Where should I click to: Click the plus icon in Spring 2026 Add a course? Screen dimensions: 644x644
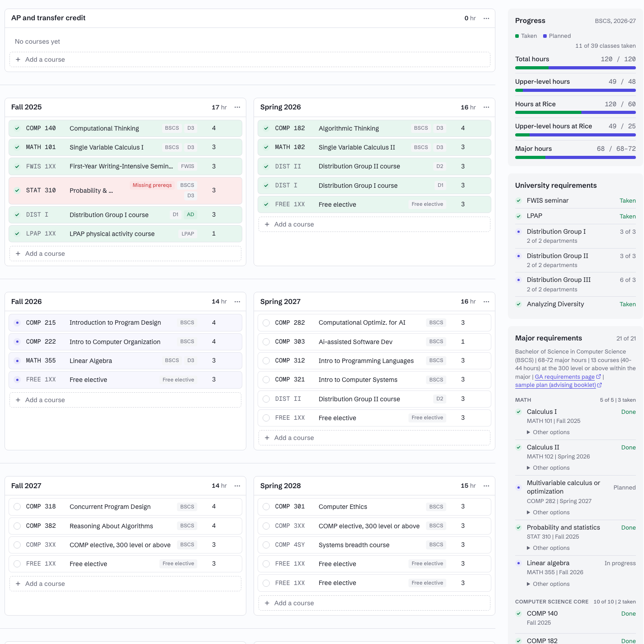tap(267, 224)
